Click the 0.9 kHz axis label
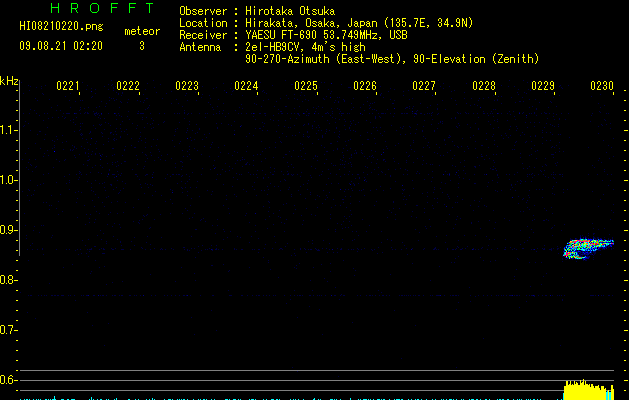The image size is (629, 400). coord(8,230)
